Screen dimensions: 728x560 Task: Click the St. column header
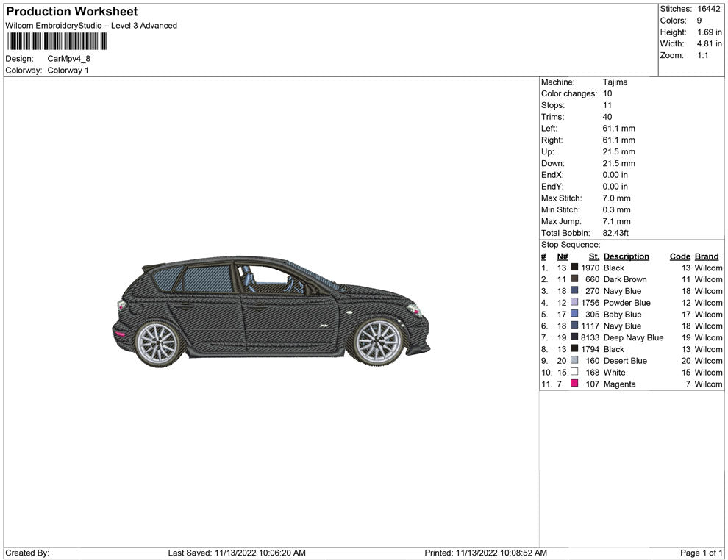[594, 256]
